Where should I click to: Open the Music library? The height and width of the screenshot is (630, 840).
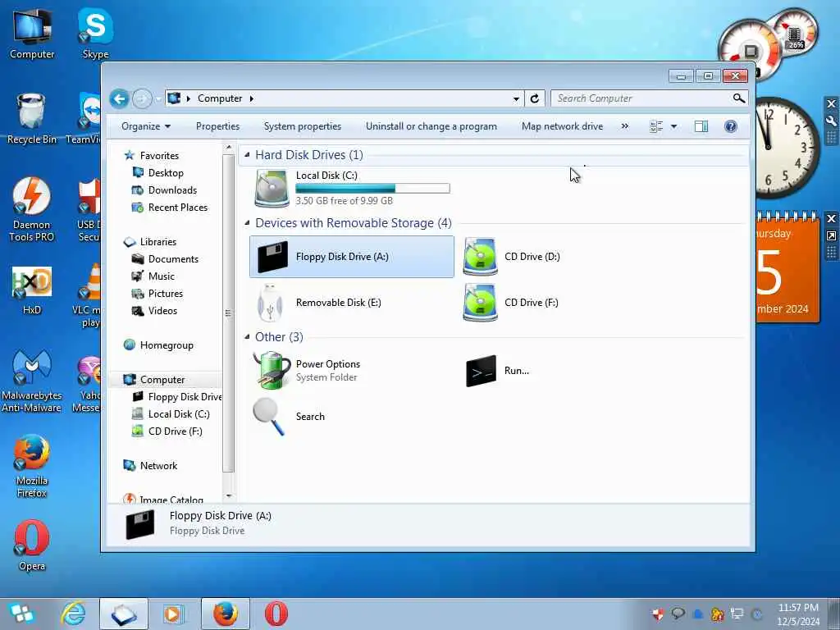(x=162, y=276)
